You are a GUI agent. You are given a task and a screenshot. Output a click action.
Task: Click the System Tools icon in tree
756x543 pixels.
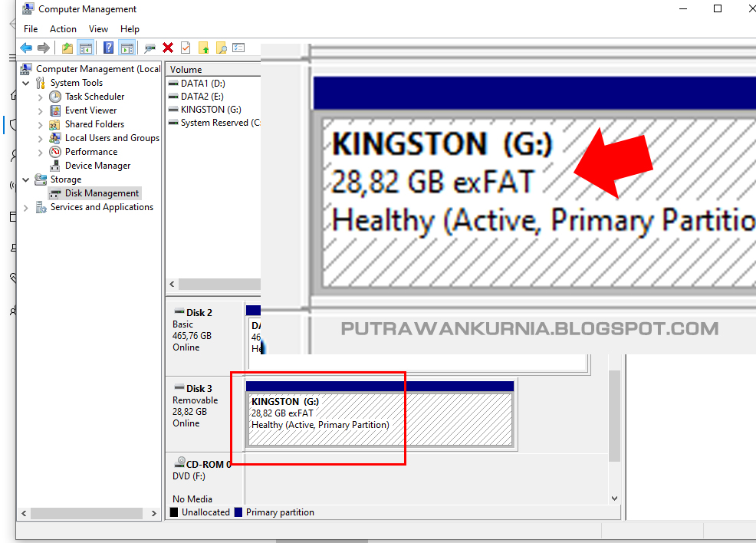(41, 83)
